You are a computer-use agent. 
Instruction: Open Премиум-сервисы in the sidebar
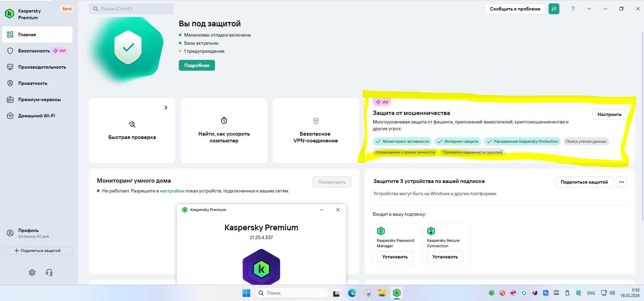pyautogui.click(x=37, y=99)
